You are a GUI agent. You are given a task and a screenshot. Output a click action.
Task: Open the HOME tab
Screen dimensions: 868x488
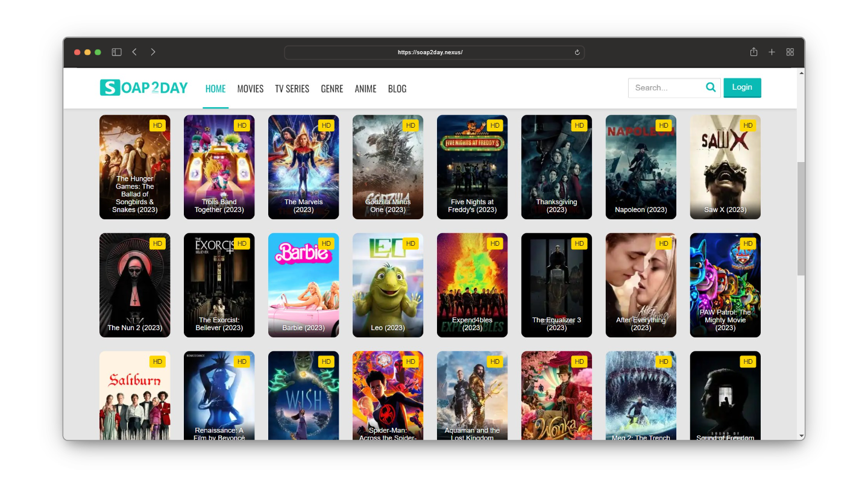pos(215,89)
